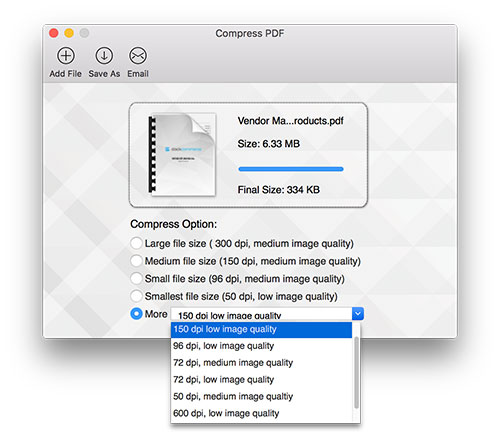500x434 pixels.
Task: Choose 50 dpi, medium image quality
Action: (x=261, y=396)
